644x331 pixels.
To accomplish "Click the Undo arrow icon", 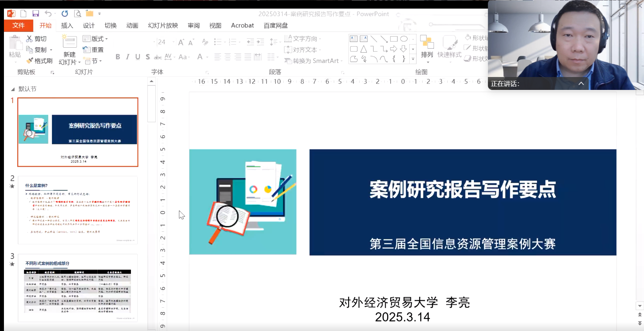I will click(48, 14).
